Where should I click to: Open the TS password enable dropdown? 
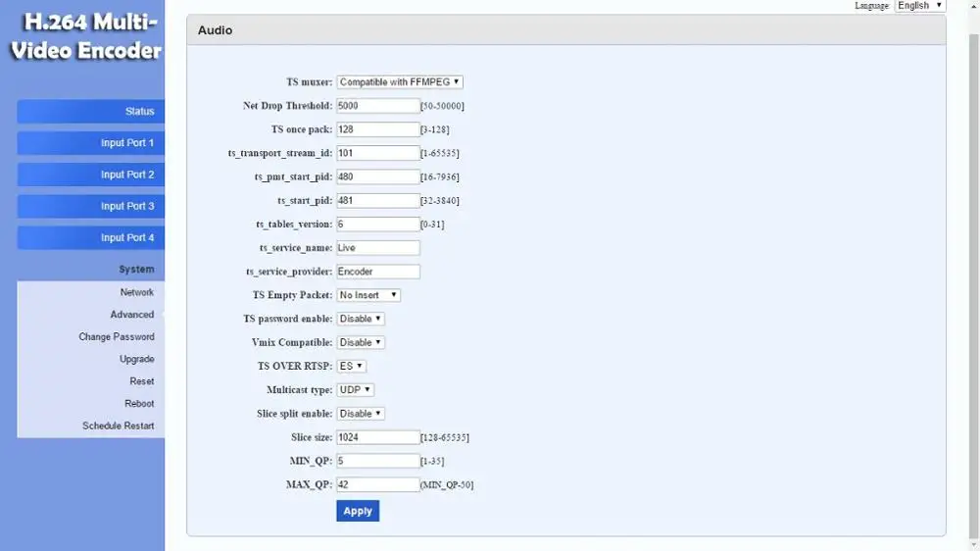click(361, 319)
